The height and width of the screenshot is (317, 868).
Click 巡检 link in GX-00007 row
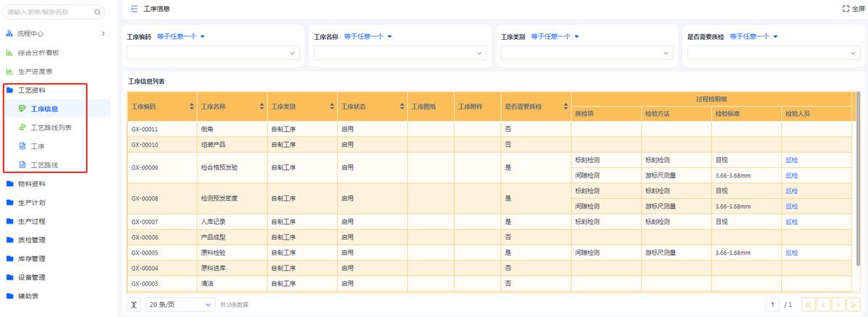(791, 221)
